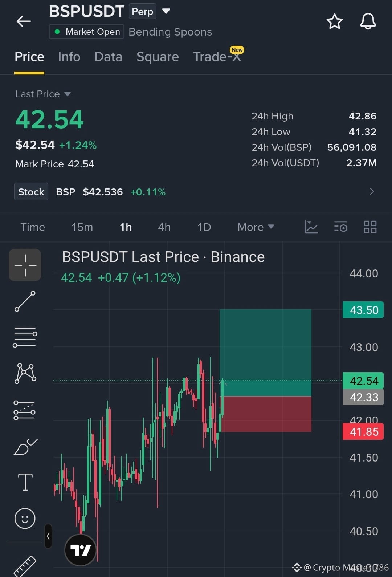The width and height of the screenshot is (392, 577).
Task: Open the Stock BSP details chevron
Action: [372, 191]
